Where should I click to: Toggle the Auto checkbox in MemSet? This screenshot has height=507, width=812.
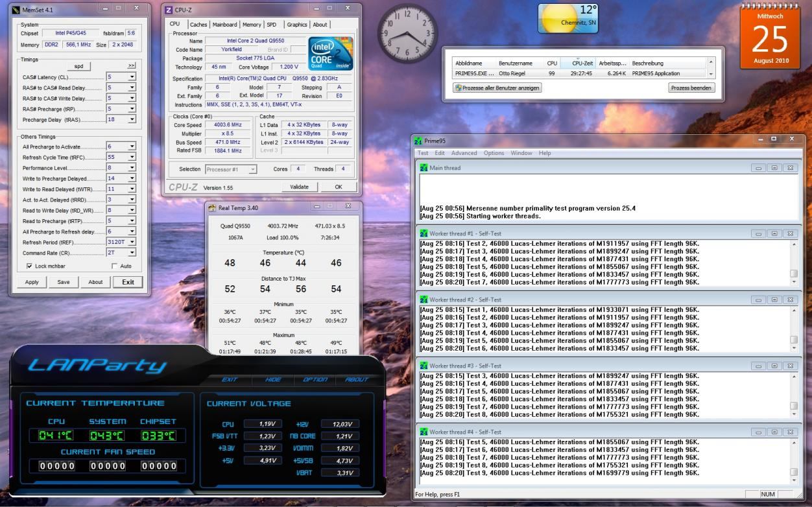[x=115, y=266]
